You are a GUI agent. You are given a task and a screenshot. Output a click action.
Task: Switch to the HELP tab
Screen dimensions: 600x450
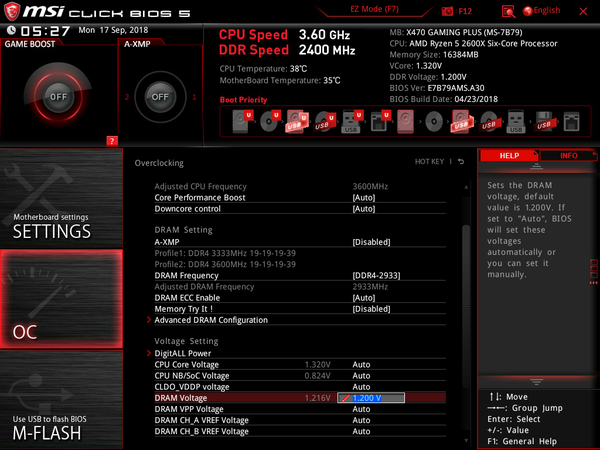[509, 155]
